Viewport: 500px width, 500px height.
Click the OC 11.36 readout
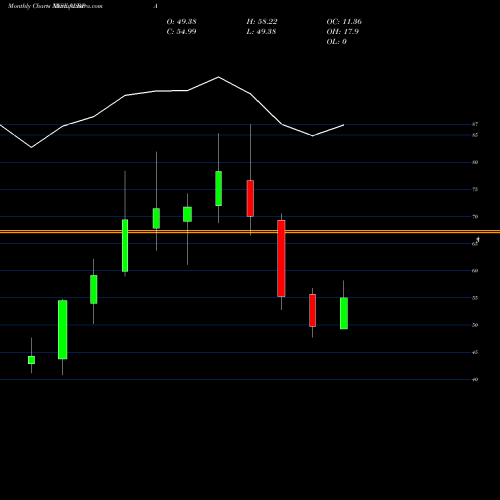click(344, 22)
